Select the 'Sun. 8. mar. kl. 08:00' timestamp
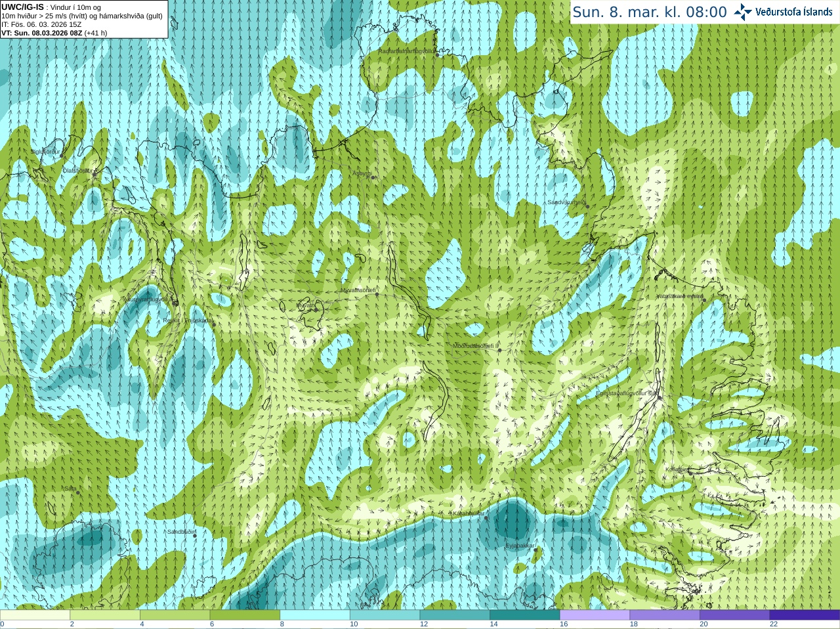This screenshot has height=629, width=840. click(650, 12)
